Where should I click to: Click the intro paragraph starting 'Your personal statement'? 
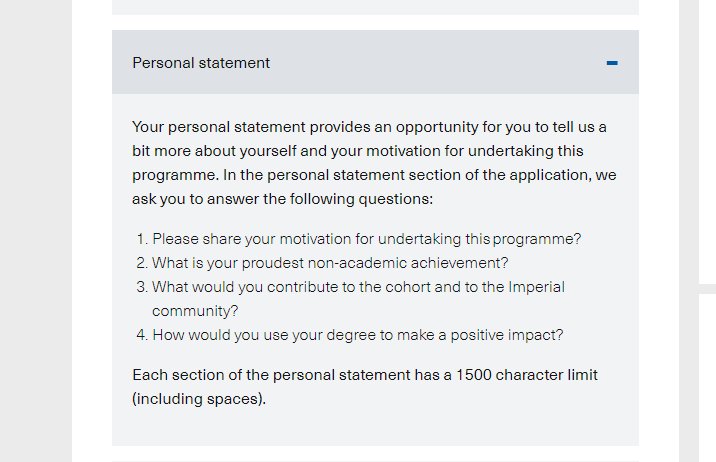(374, 163)
